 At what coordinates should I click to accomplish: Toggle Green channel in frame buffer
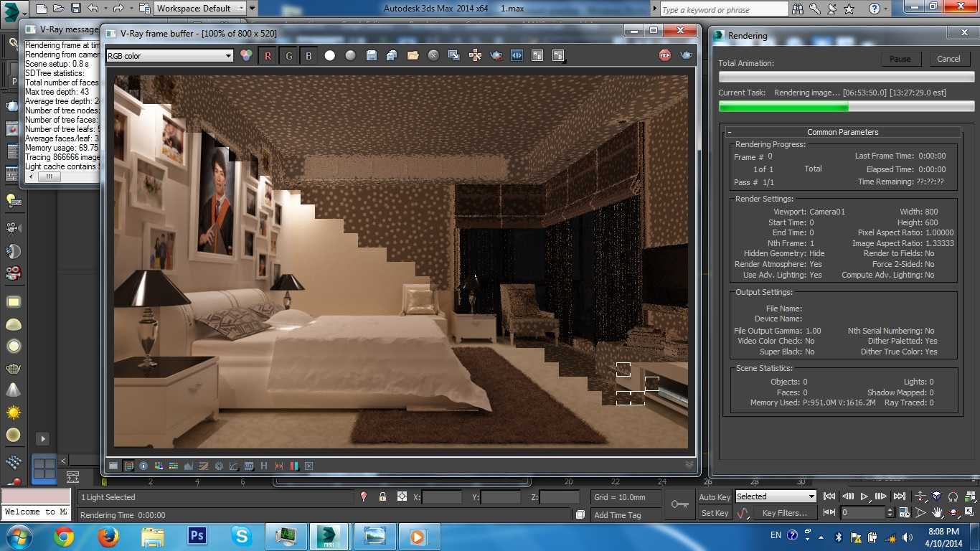[x=289, y=55]
